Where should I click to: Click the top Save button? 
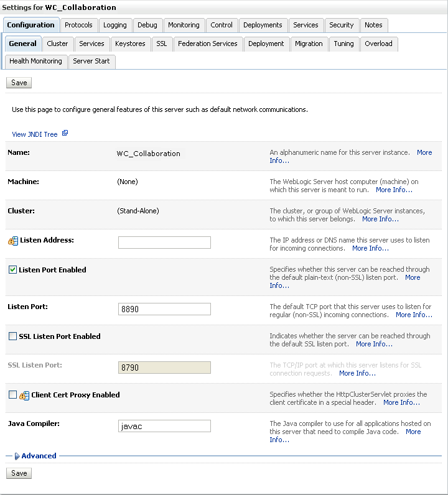19,83
